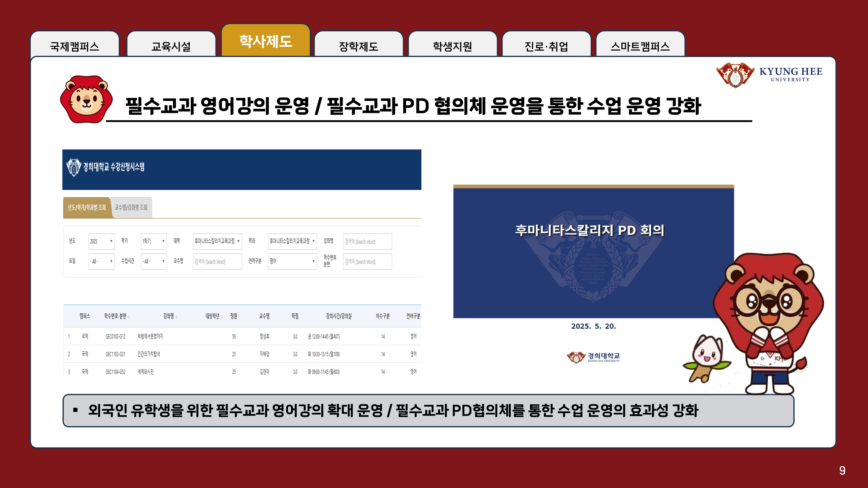The width and height of the screenshot is (868, 488).
Task: Click course code GEC1102-G31
Action: click(116, 354)
